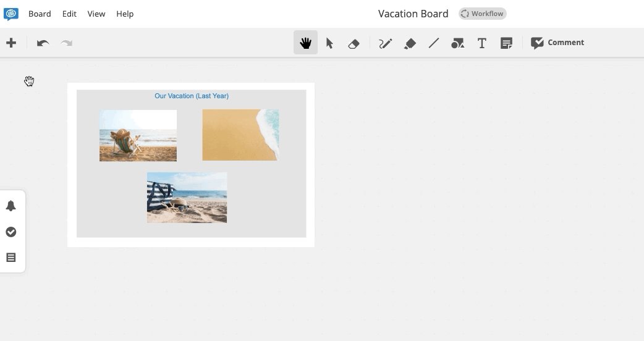Image resolution: width=644 pixels, height=341 pixels.
Task: Open the Help menu
Action: coord(125,14)
